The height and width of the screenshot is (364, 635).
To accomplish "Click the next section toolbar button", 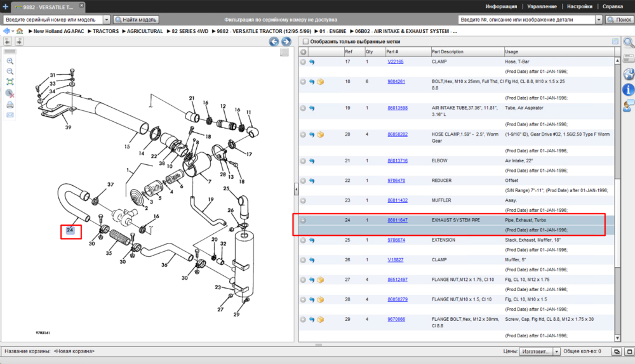I will pyautogui.click(x=19, y=41).
